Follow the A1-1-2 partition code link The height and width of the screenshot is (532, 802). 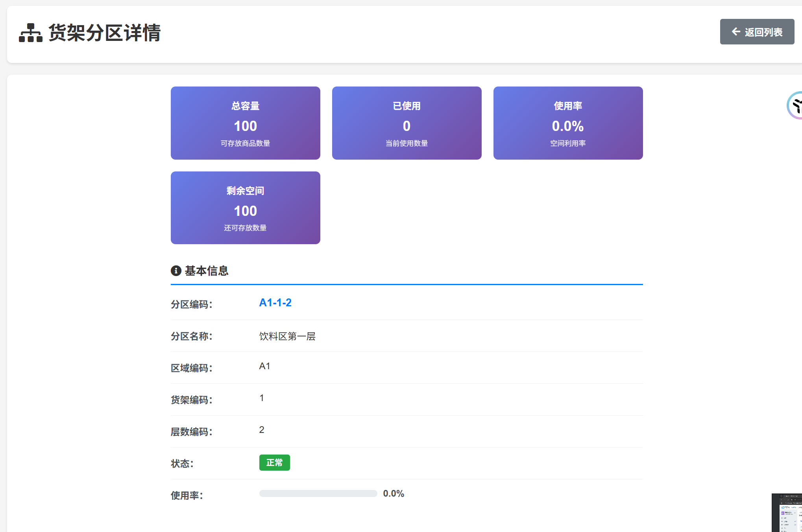[275, 302]
